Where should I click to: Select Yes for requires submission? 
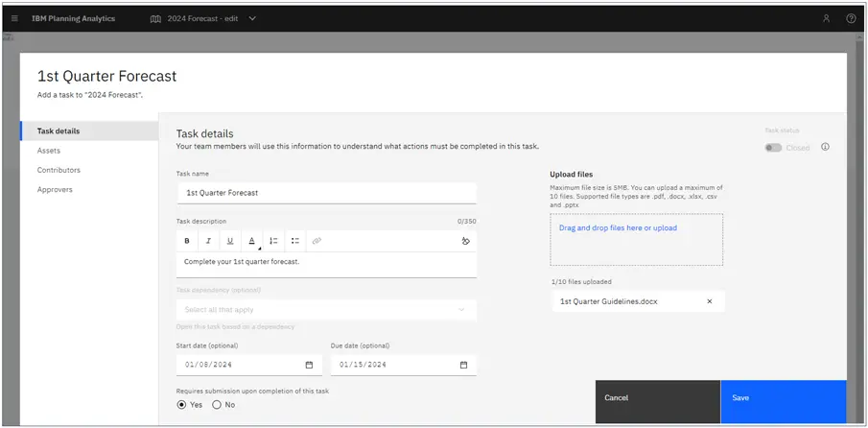(181, 405)
